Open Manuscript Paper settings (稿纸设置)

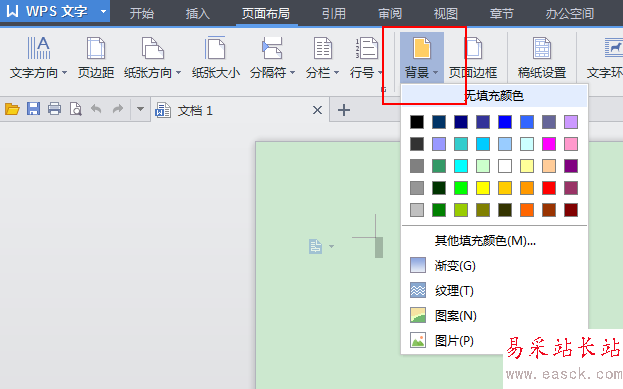[x=542, y=58]
